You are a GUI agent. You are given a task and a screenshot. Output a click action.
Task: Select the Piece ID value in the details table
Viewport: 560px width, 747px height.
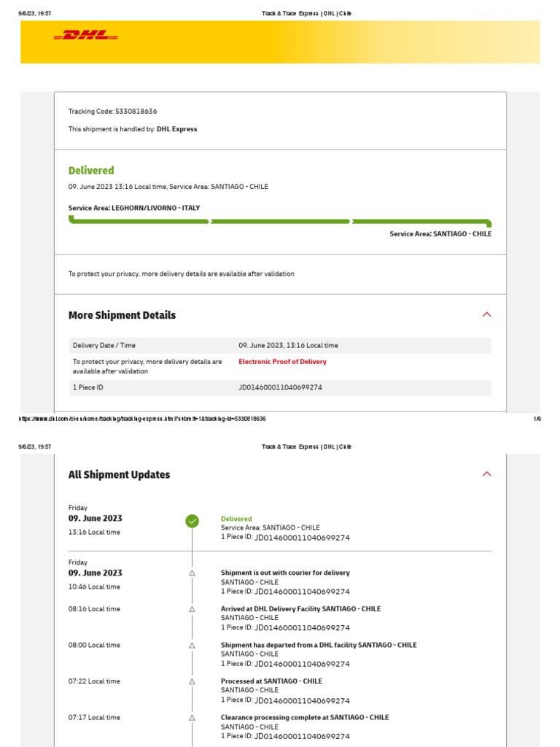[x=280, y=387]
